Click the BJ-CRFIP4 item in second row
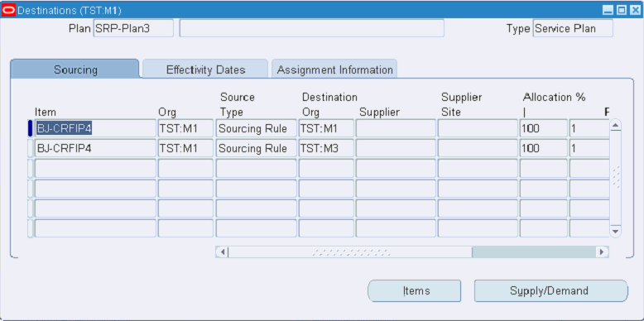This screenshot has height=321, width=644. (x=95, y=148)
